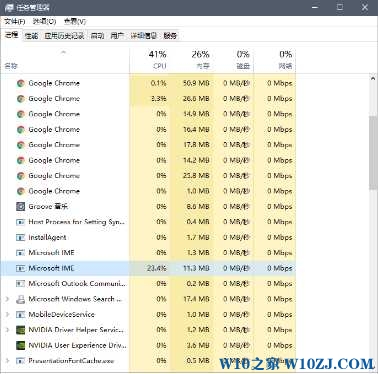The height and width of the screenshot is (374, 378).
Task: Click Chrome icon in the 25.8 MB row
Action: pyautogui.click(x=21, y=176)
